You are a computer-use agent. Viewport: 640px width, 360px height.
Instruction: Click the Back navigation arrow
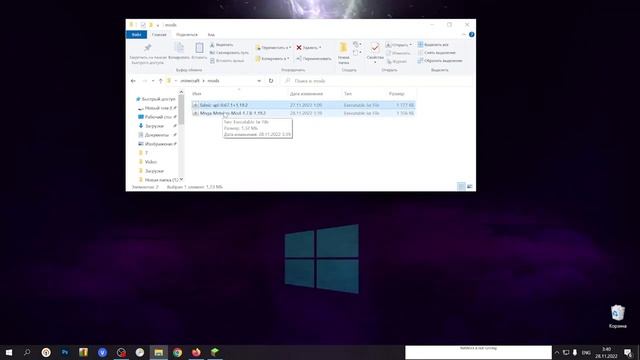[x=133, y=81]
